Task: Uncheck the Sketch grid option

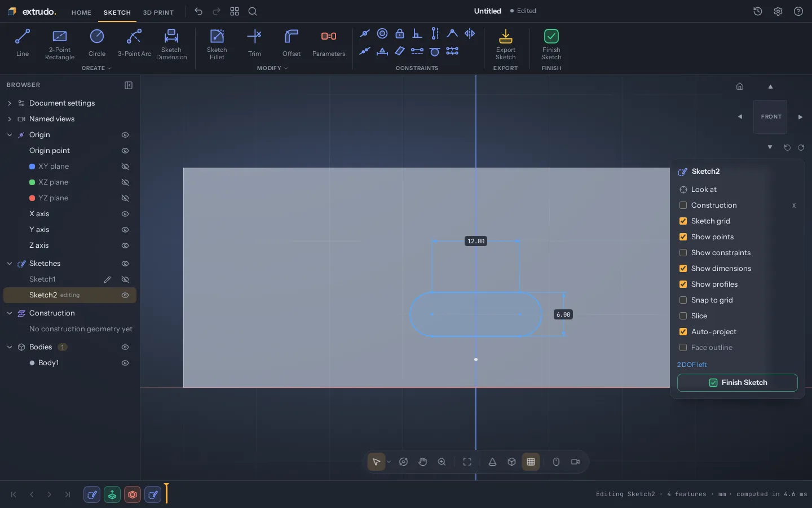Action: tap(683, 221)
